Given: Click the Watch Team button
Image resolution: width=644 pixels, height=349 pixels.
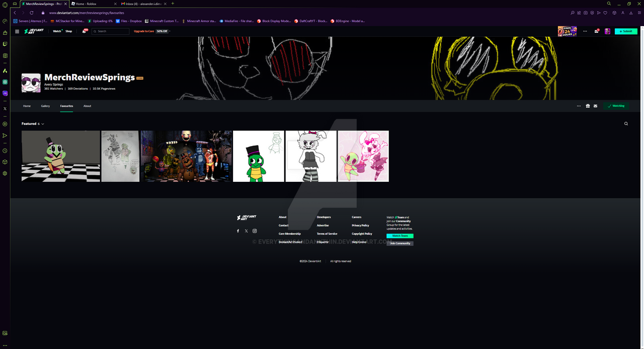Looking at the screenshot, I should (x=400, y=236).
